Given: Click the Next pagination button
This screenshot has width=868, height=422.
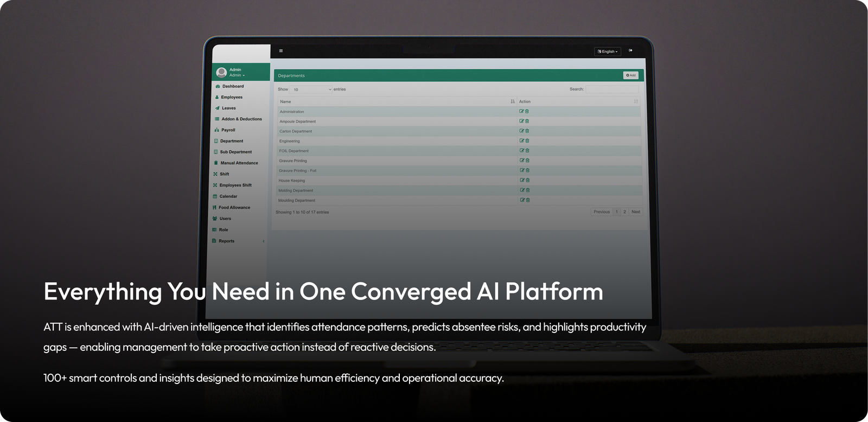Looking at the screenshot, I should tap(635, 212).
